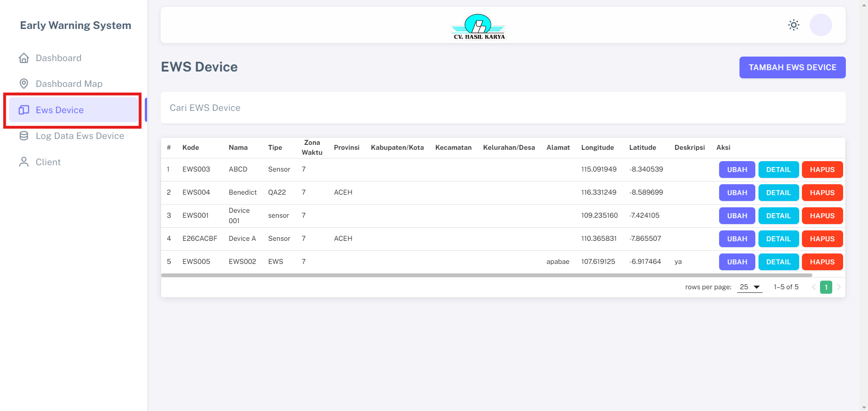
Task: Click Ubah for device EWS003
Action: (x=737, y=170)
